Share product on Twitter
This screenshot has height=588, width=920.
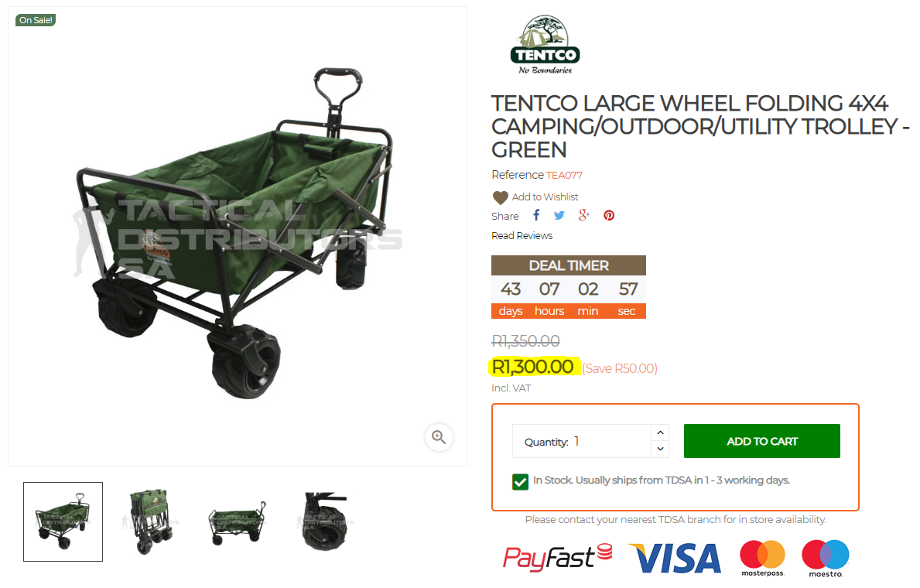(x=559, y=215)
